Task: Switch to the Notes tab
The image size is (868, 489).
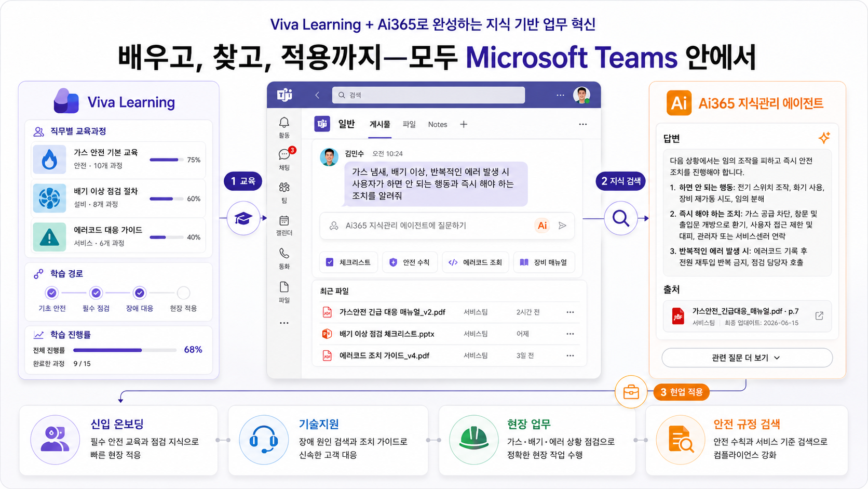Action: click(438, 125)
